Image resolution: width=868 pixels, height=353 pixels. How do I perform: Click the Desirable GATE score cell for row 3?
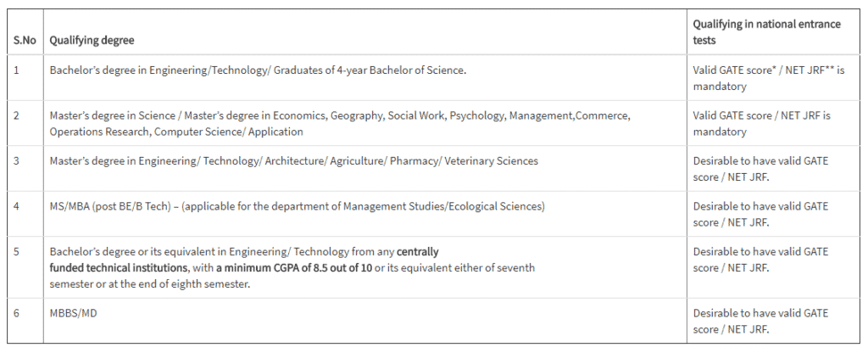[x=760, y=169]
